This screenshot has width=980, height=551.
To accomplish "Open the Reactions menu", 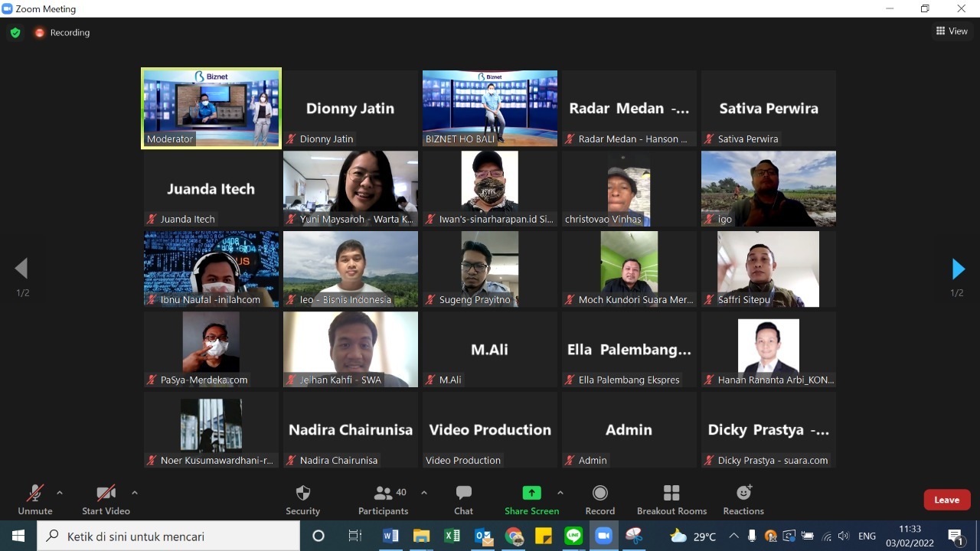I will (743, 499).
